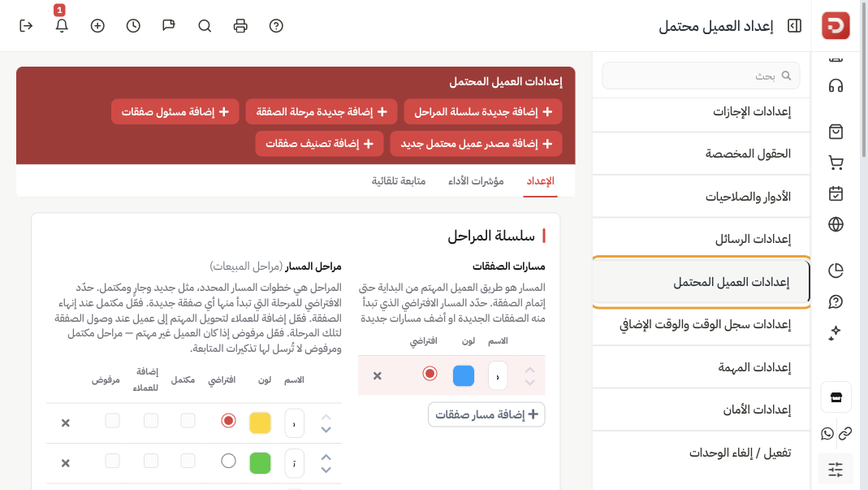Delete the deal pipeline row with X
Screen dimensions: 868x490
378,375
